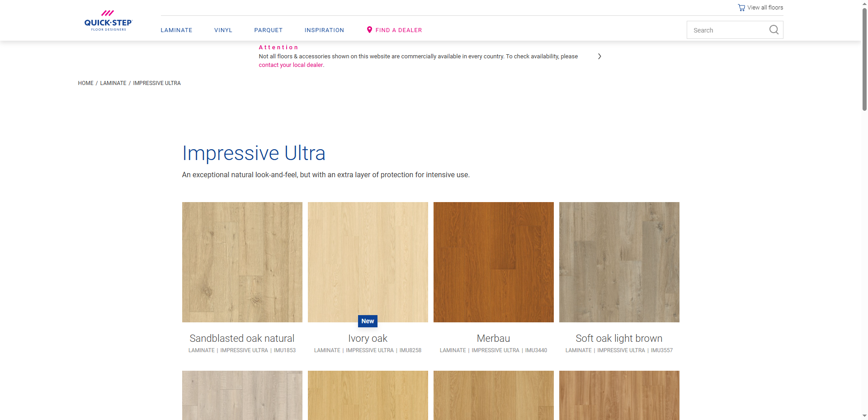This screenshot has height=420, width=868.
Task: Expand the Attention notice chevron
Action: [x=599, y=57]
